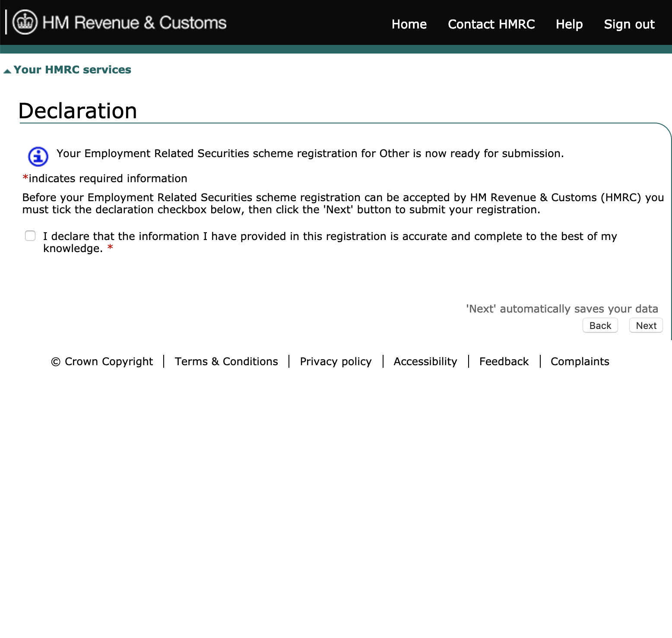This screenshot has height=638, width=672.
Task: Click 'indicates required information' text
Action: tap(105, 178)
